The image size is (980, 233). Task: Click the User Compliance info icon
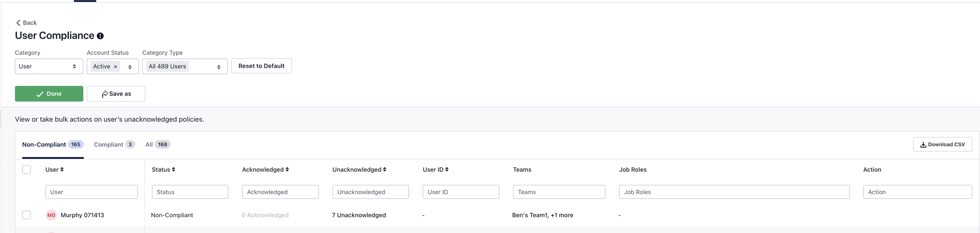pos(101,36)
